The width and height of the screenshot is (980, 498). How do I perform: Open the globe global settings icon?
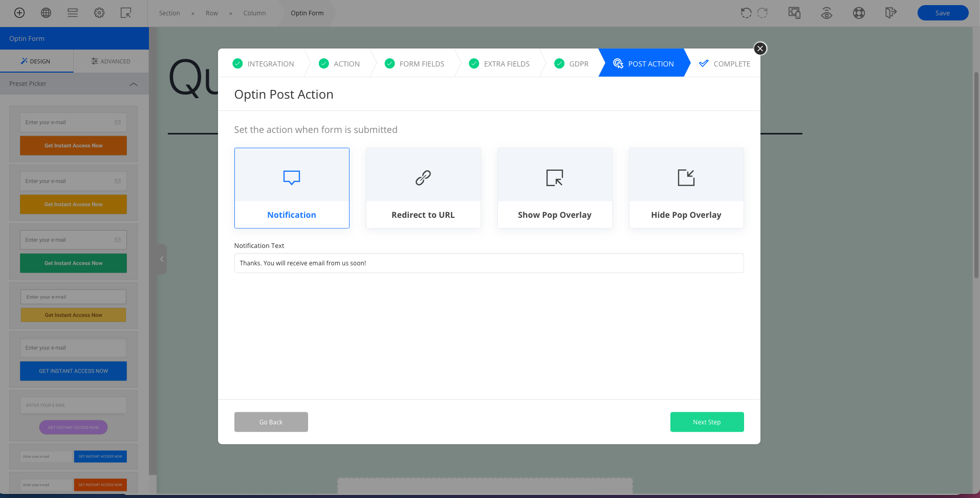(46, 13)
